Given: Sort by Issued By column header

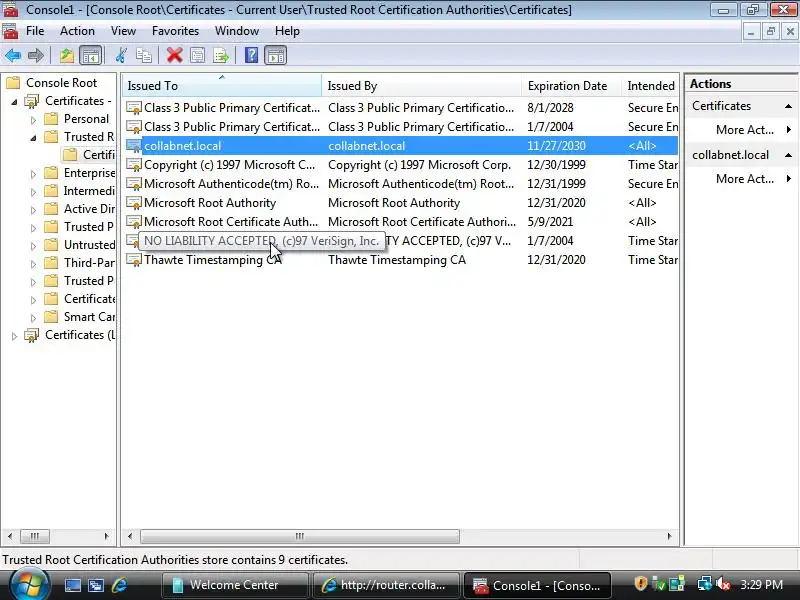Looking at the screenshot, I should [422, 86].
